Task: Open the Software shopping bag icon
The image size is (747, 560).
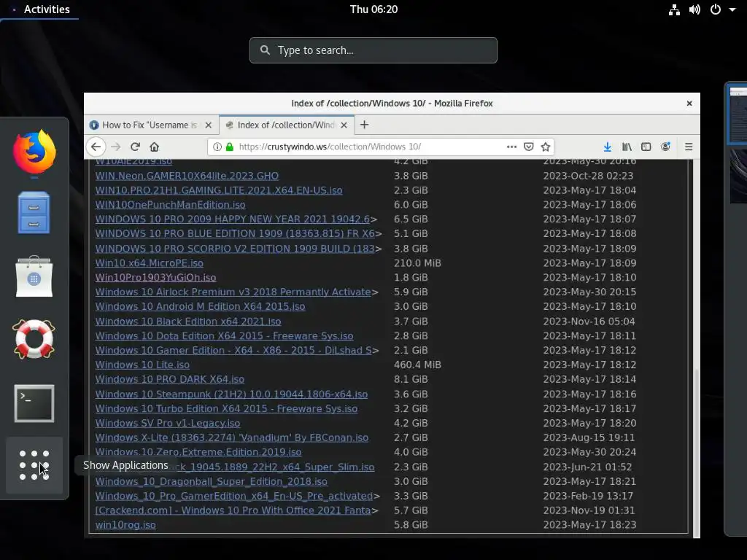Action: click(34, 276)
